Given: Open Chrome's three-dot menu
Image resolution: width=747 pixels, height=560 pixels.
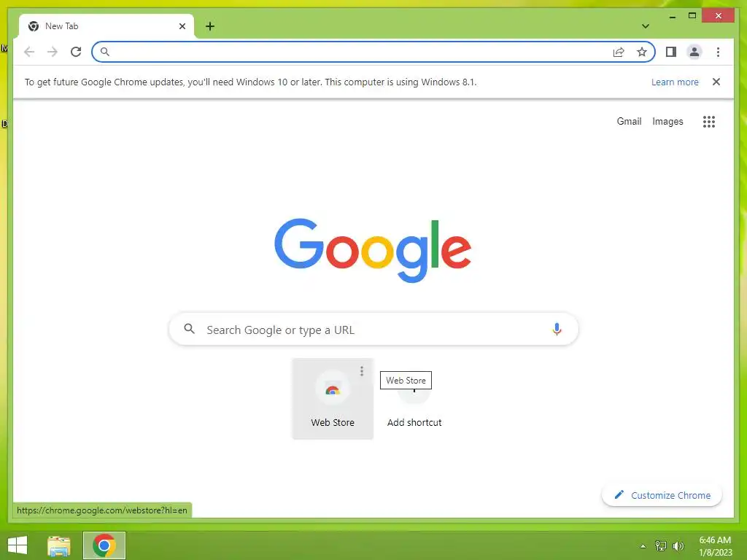Looking at the screenshot, I should point(718,52).
